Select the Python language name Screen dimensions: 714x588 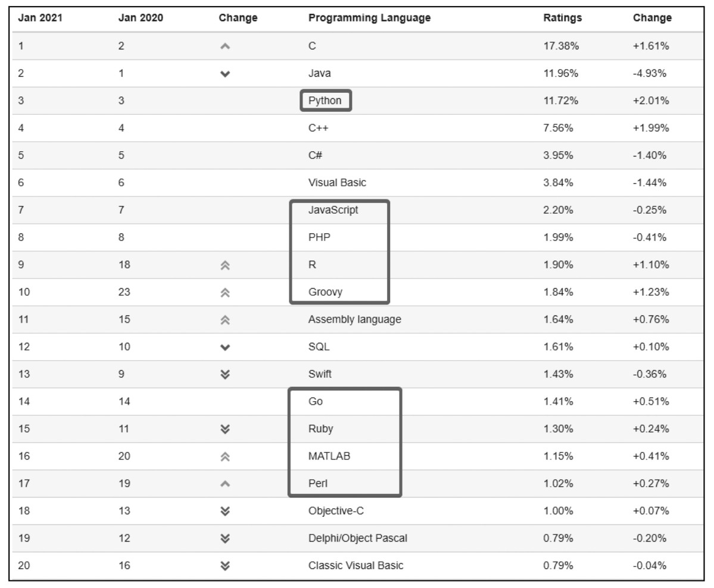pyautogui.click(x=325, y=101)
